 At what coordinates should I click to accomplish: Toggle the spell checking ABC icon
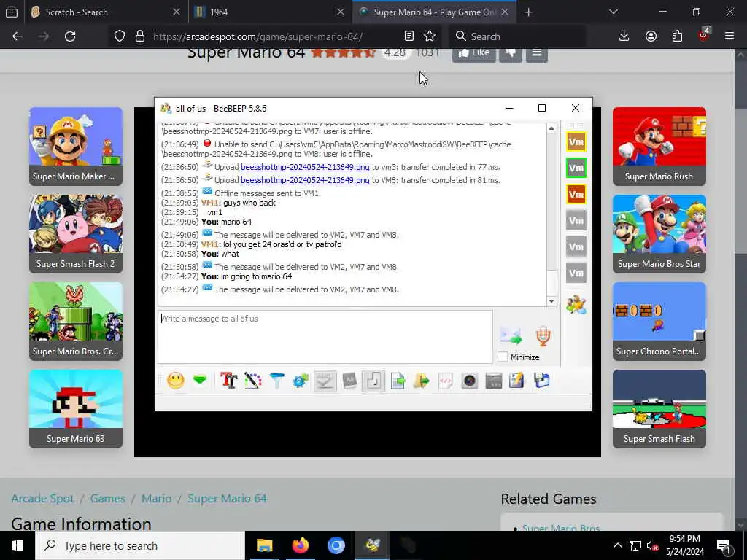325,381
